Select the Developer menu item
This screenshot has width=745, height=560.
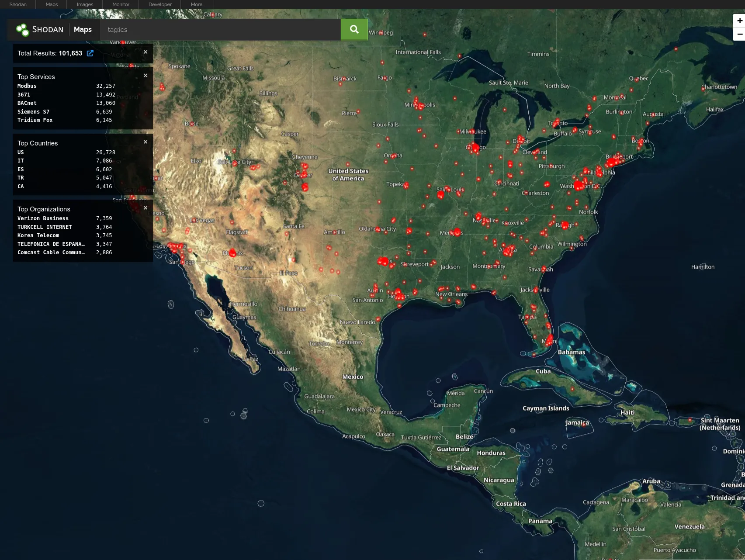click(159, 4)
